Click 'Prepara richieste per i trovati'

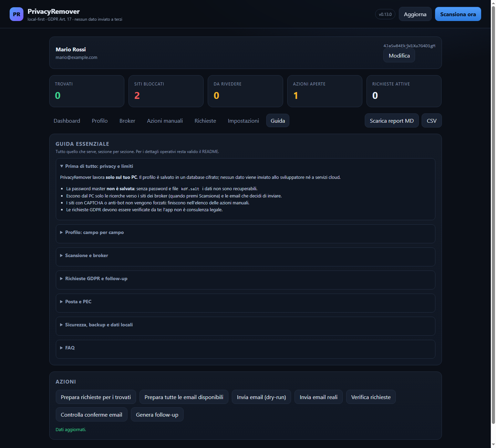[x=96, y=397]
